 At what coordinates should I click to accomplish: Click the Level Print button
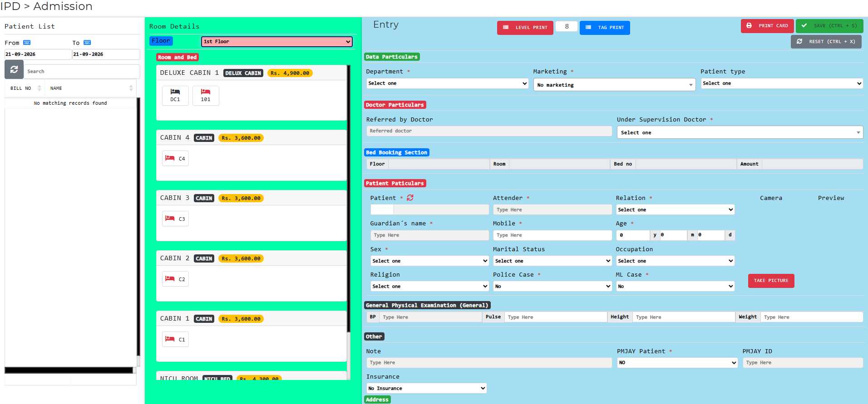click(x=525, y=28)
